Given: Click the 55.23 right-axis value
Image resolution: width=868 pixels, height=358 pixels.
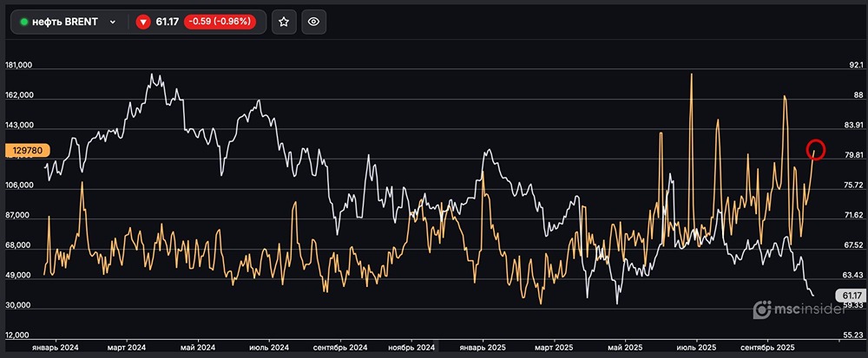Looking at the screenshot, I should click(855, 335).
